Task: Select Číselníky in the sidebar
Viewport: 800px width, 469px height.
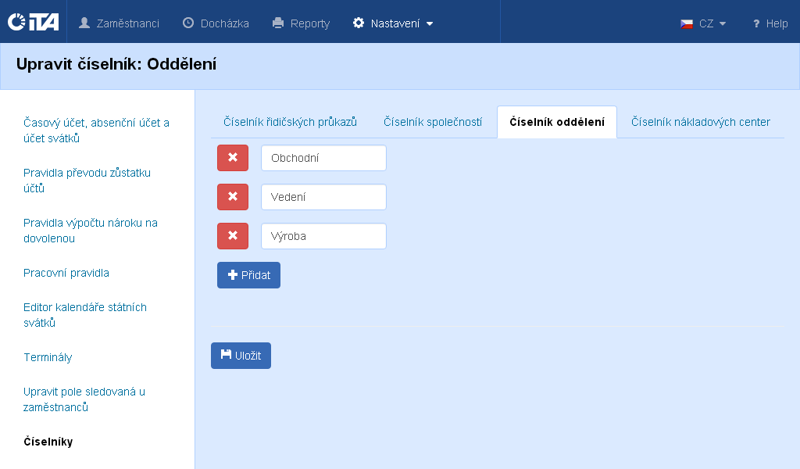Action: [48, 441]
